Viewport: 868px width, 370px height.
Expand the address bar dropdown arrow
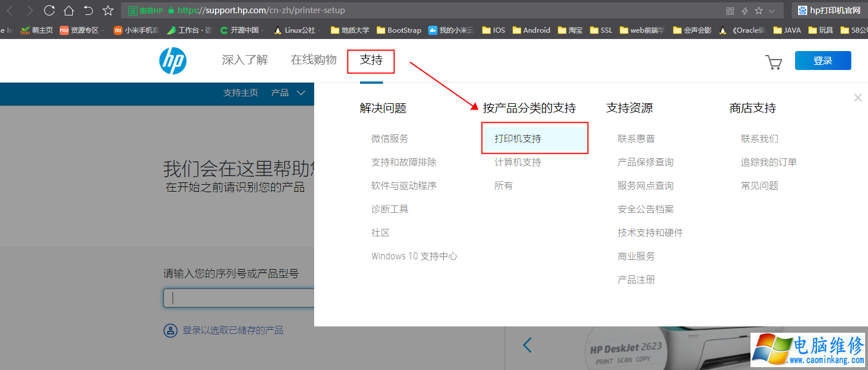click(x=772, y=11)
